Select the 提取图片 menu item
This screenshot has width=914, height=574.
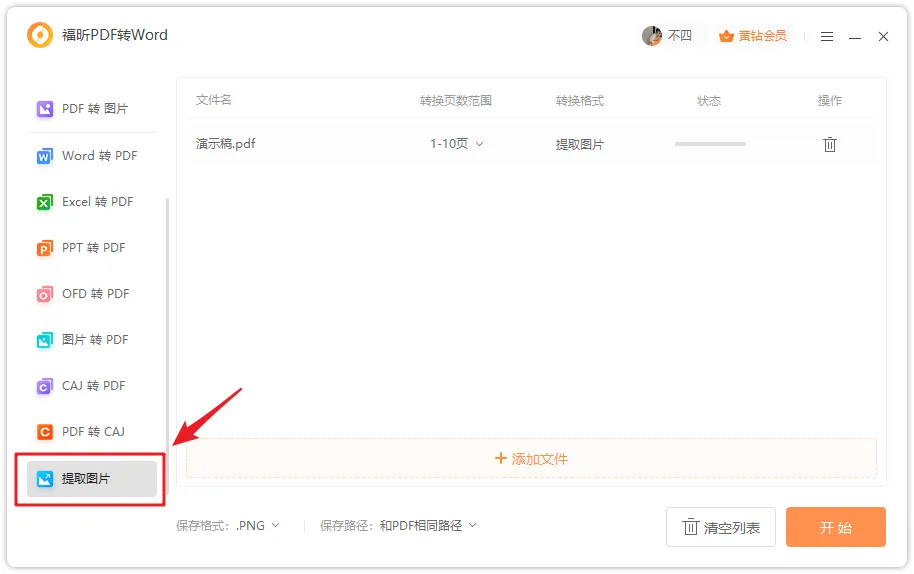(x=92, y=479)
